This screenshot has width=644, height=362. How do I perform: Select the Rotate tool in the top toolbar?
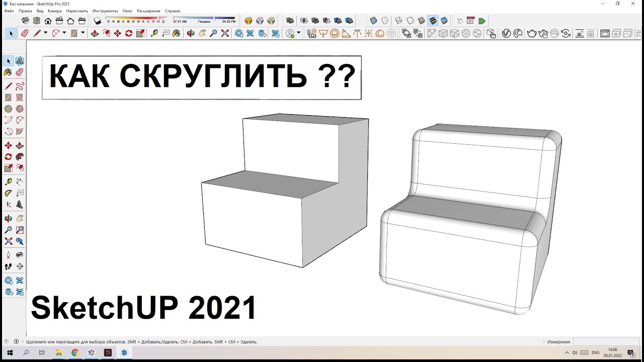coord(129,34)
